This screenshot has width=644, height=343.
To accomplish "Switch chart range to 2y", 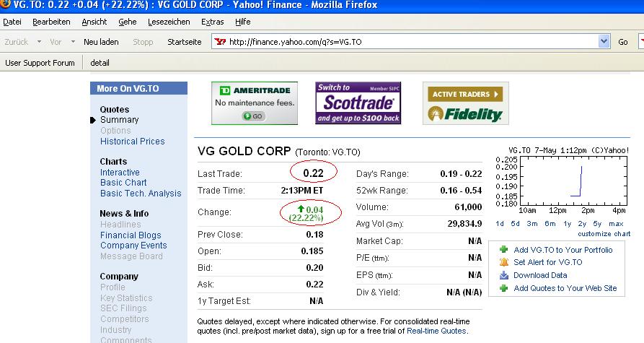I will point(582,223).
